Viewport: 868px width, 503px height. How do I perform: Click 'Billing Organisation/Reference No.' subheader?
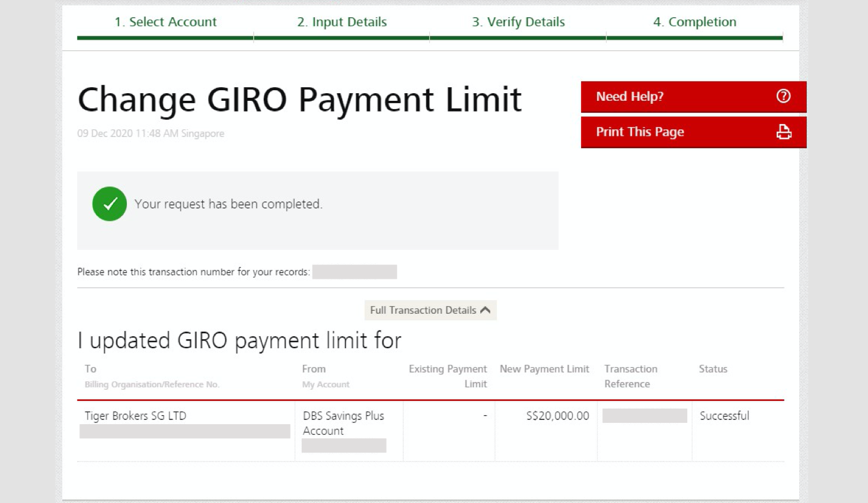click(x=152, y=384)
